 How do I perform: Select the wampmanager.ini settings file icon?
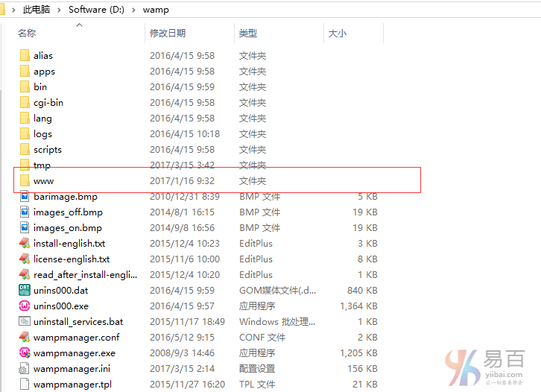point(24,369)
